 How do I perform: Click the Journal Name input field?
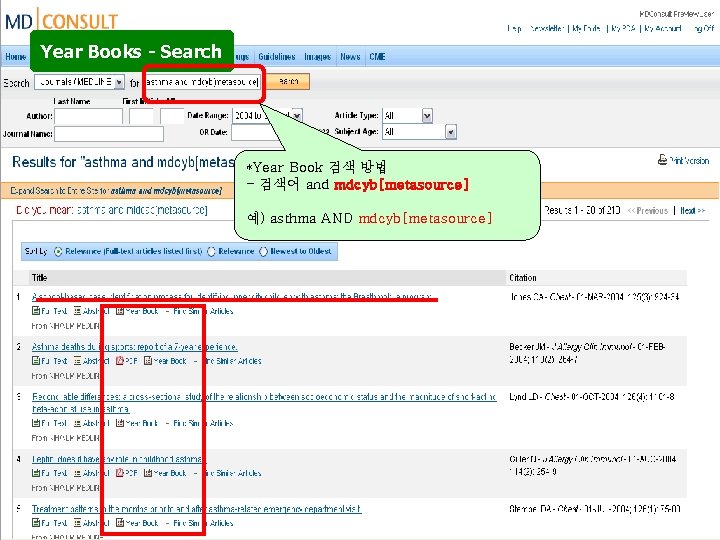pyautogui.click(x=109, y=134)
